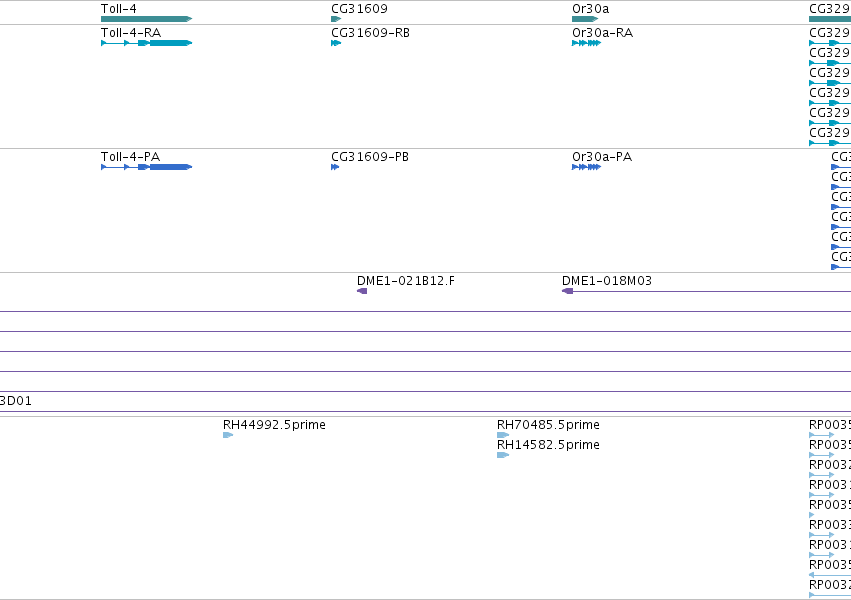Click the Or30a gene label
851x600 pixels.
point(590,9)
